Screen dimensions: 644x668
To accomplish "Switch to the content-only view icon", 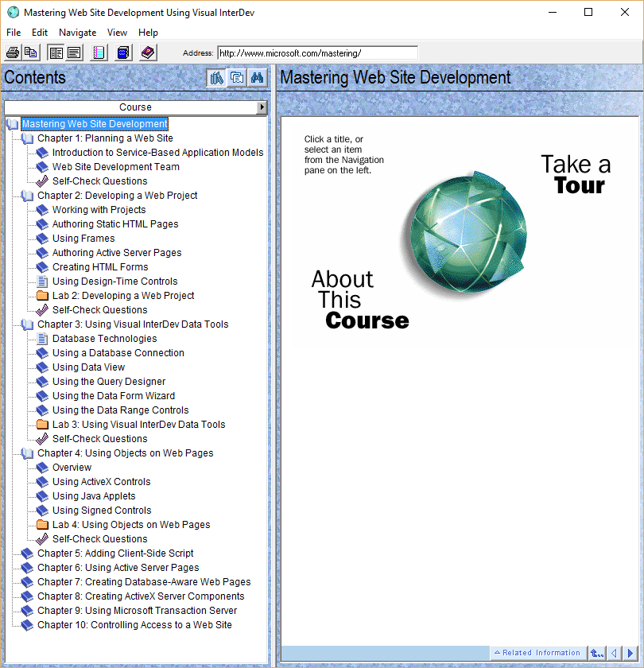I will (x=74, y=52).
